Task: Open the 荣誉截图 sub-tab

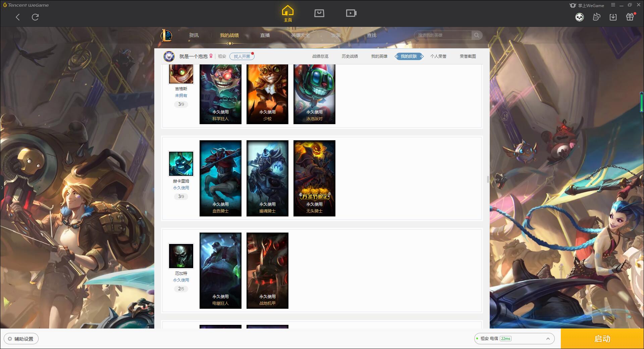Action: point(468,56)
